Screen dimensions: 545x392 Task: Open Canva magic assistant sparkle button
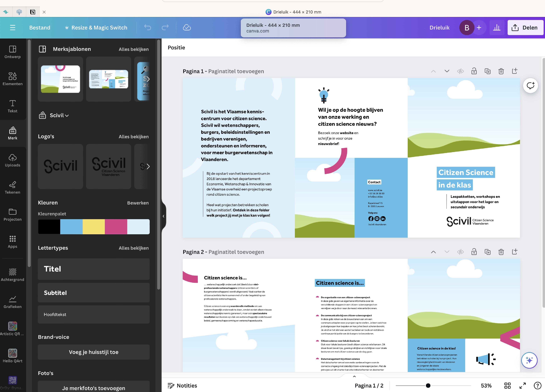(x=529, y=360)
